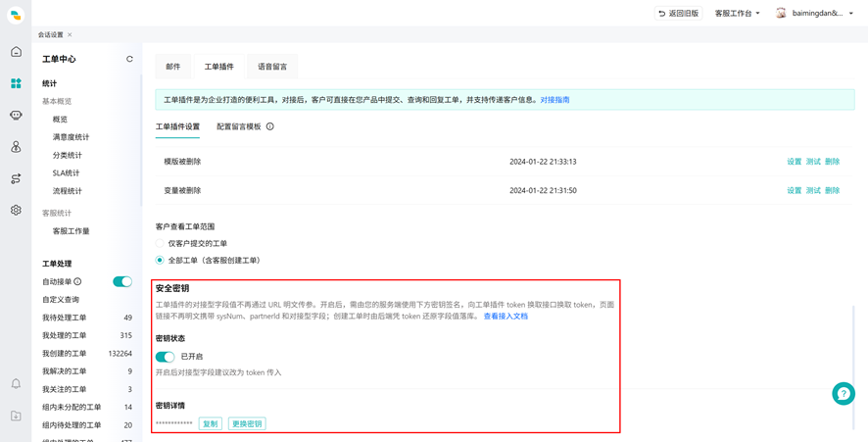Click the settings gear sidebar icon
868x442 pixels.
pyautogui.click(x=16, y=210)
